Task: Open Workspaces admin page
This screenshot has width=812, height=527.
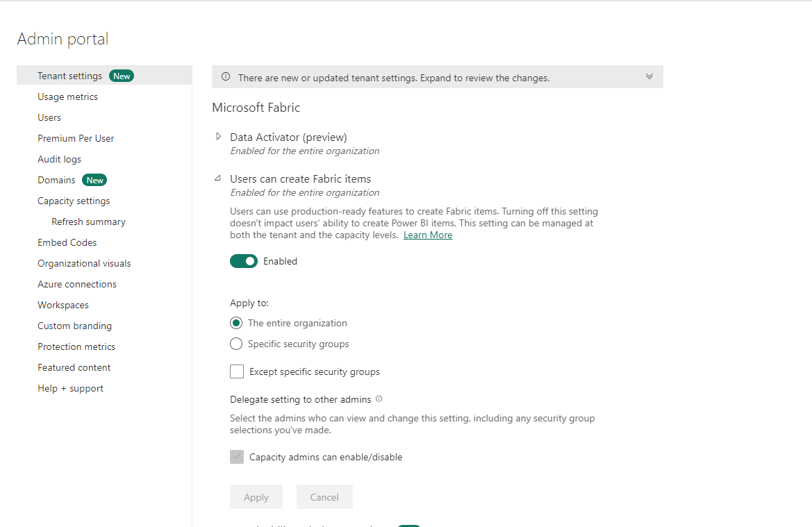Action: (x=63, y=305)
